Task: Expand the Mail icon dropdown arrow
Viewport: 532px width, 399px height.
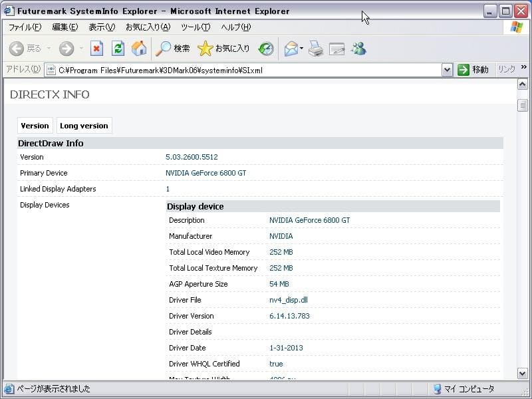Action: [x=301, y=49]
